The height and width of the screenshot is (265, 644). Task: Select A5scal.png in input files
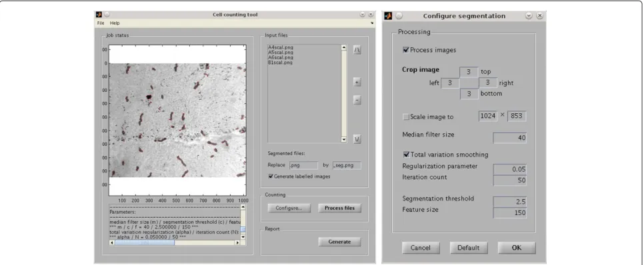[x=281, y=53]
